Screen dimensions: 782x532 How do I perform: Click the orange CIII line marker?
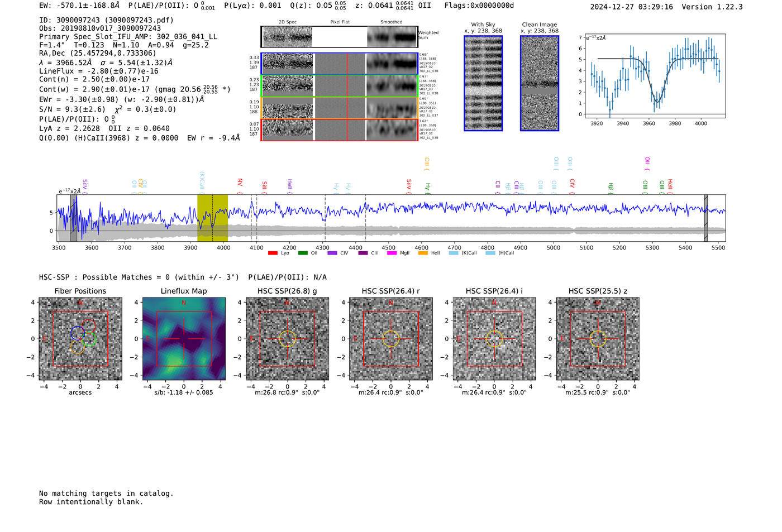[x=427, y=164]
